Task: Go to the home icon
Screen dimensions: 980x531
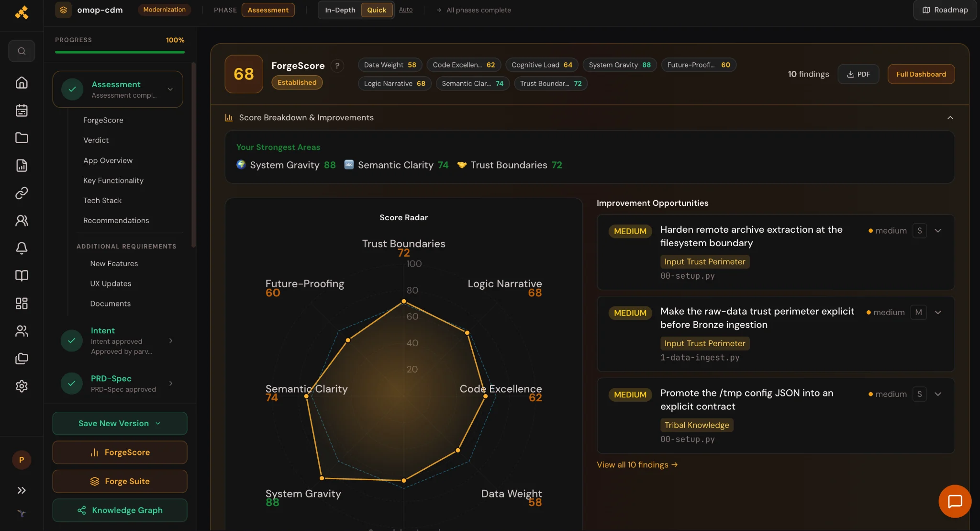Action: coord(22,83)
